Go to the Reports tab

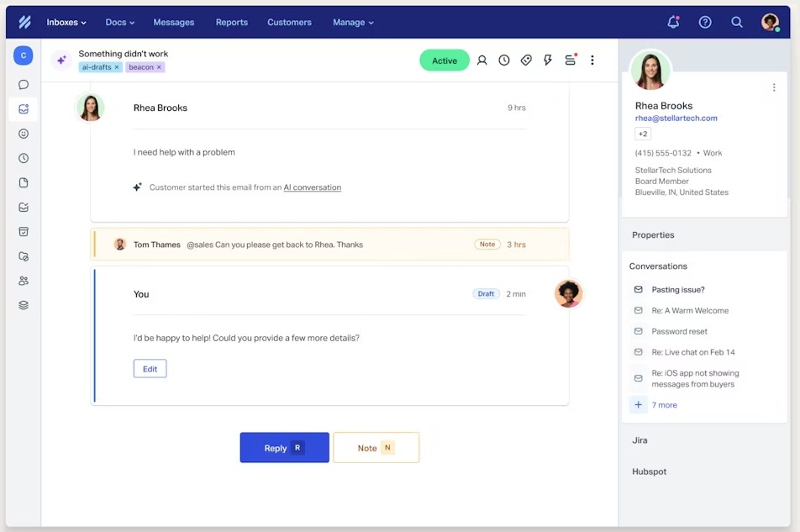click(231, 23)
